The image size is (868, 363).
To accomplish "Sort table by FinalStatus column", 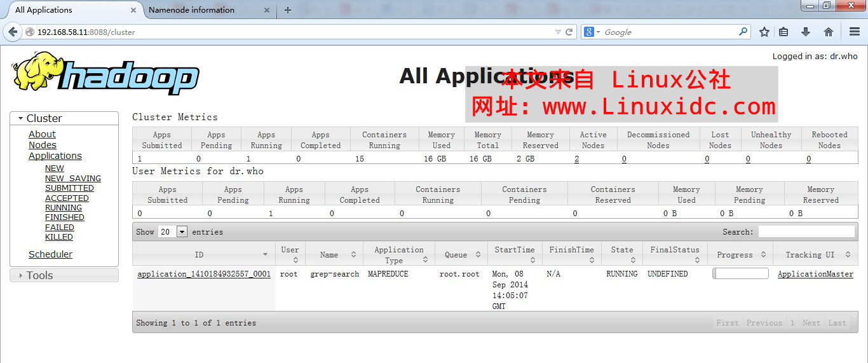I will [x=675, y=255].
